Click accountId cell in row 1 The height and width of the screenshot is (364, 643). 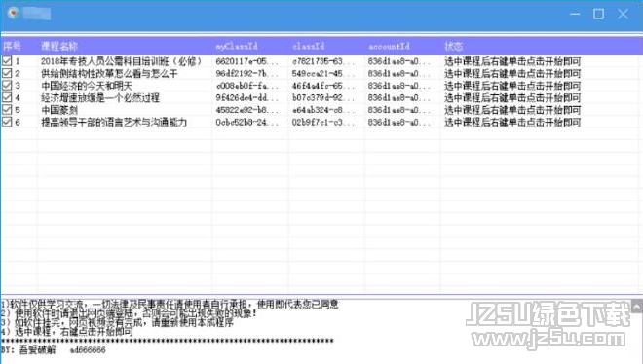pyautogui.click(x=399, y=61)
